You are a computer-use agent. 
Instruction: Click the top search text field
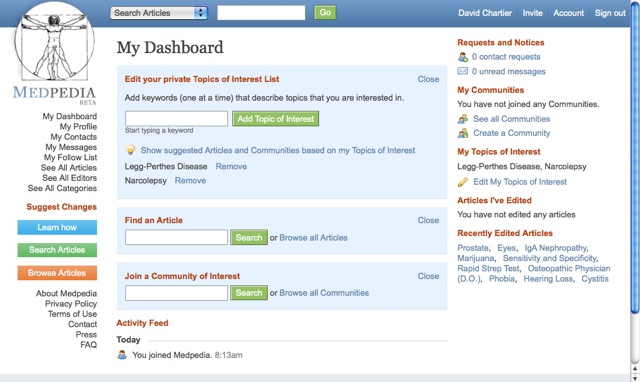pyautogui.click(x=261, y=13)
